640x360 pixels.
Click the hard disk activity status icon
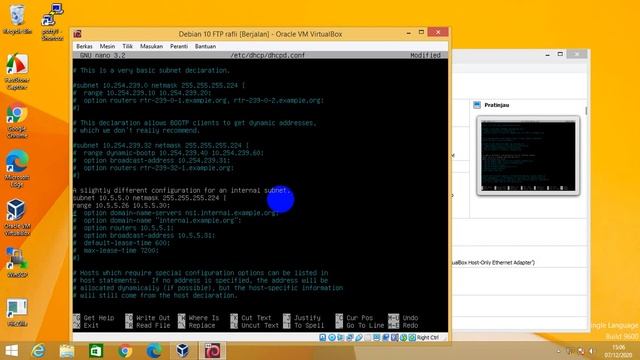coord(322,338)
